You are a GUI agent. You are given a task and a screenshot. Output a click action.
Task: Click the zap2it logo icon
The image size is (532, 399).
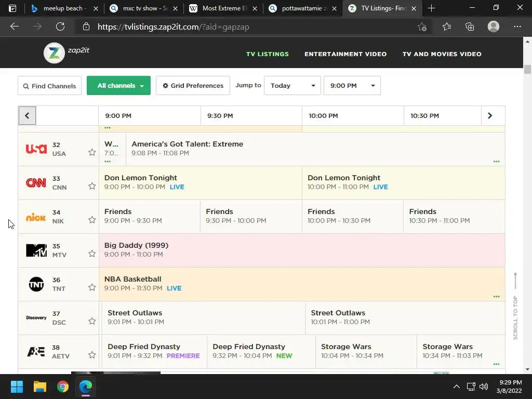click(54, 53)
